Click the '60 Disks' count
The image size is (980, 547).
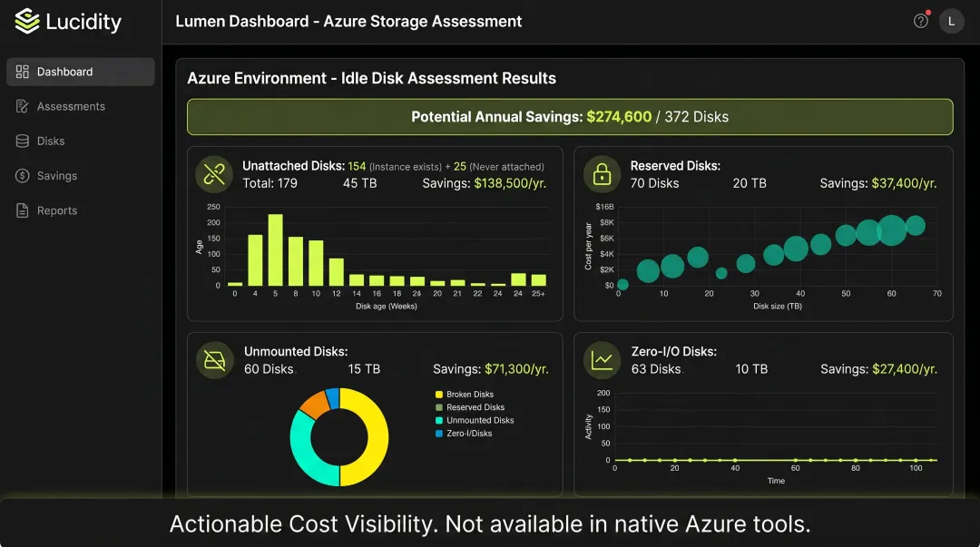coord(269,369)
